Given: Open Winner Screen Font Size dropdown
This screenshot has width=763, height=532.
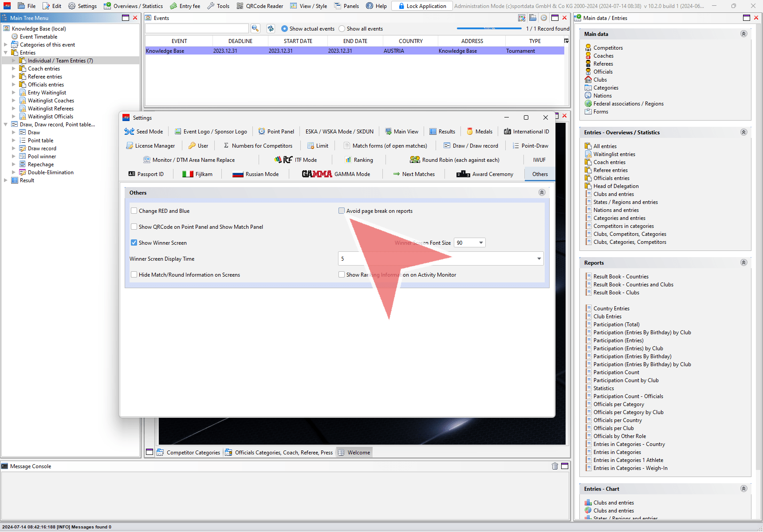Looking at the screenshot, I should point(481,243).
